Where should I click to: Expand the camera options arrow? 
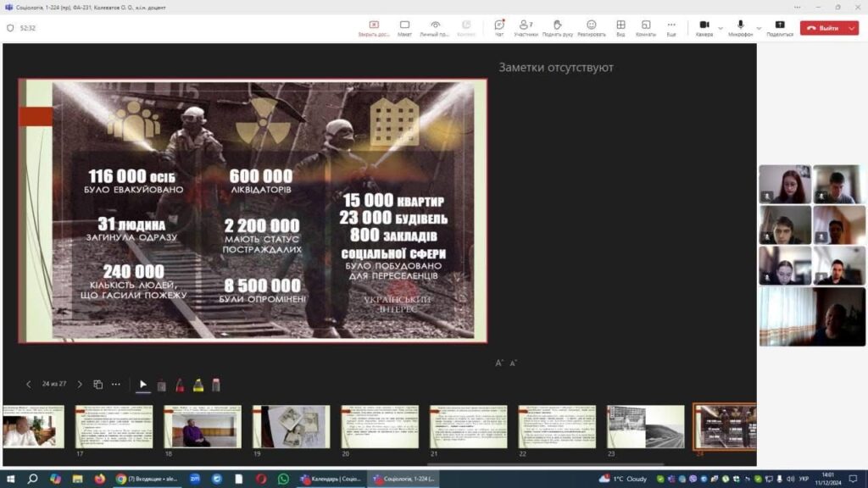(721, 28)
